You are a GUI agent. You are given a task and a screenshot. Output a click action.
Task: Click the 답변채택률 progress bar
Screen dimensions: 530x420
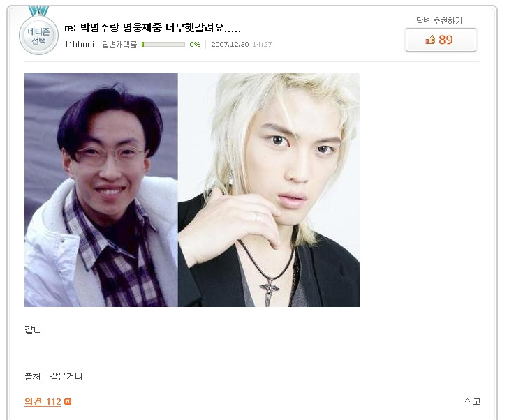(163, 44)
